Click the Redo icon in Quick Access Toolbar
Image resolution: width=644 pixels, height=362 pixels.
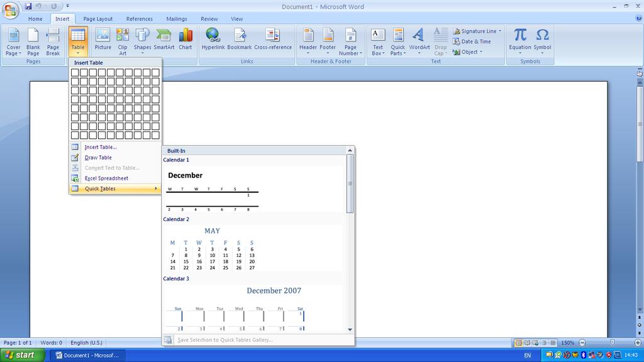click(x=54, y=6)
